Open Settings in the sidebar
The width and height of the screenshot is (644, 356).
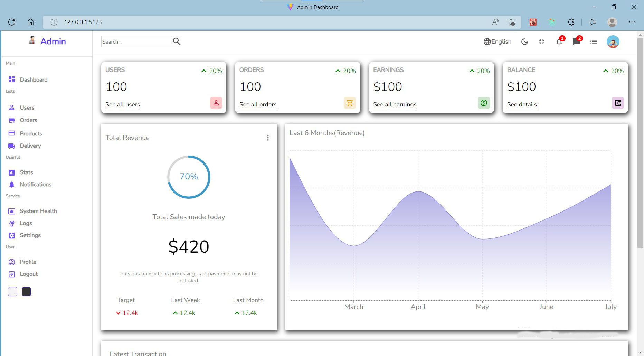[x=25, y=235]
